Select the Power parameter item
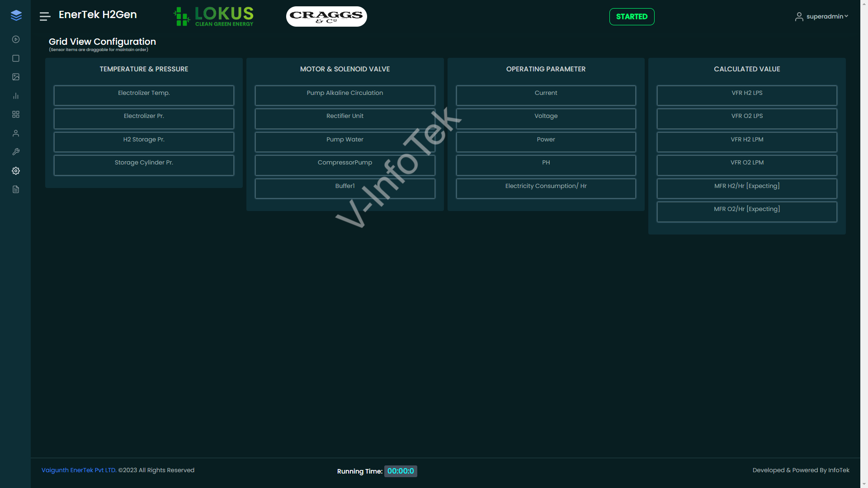 [546, 142]
